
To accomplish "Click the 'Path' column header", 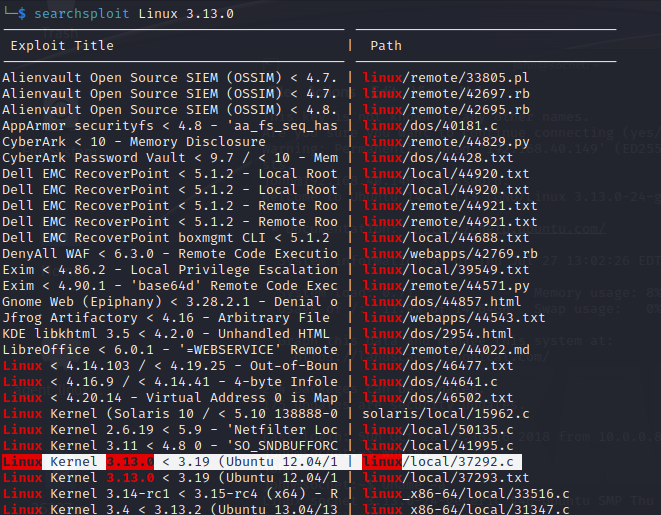I will pos(386,46).
